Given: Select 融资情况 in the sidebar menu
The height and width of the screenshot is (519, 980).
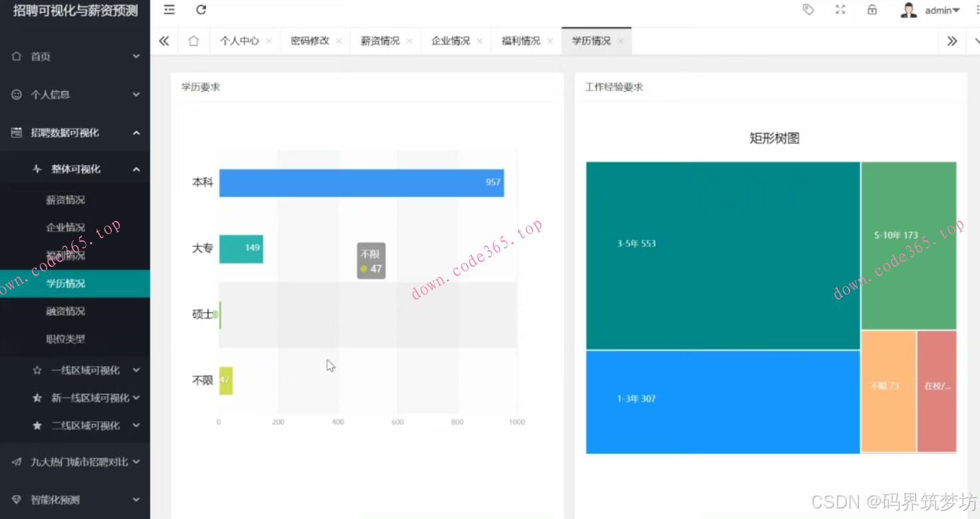Looking at the screenshot, I should click(x=65, y=311).
